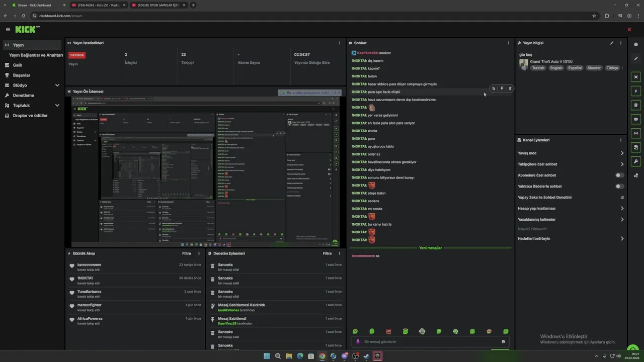Click the pencil icon in the right rail
The height and width of the screenshot is (362, 644).
[x=636, y=59]
